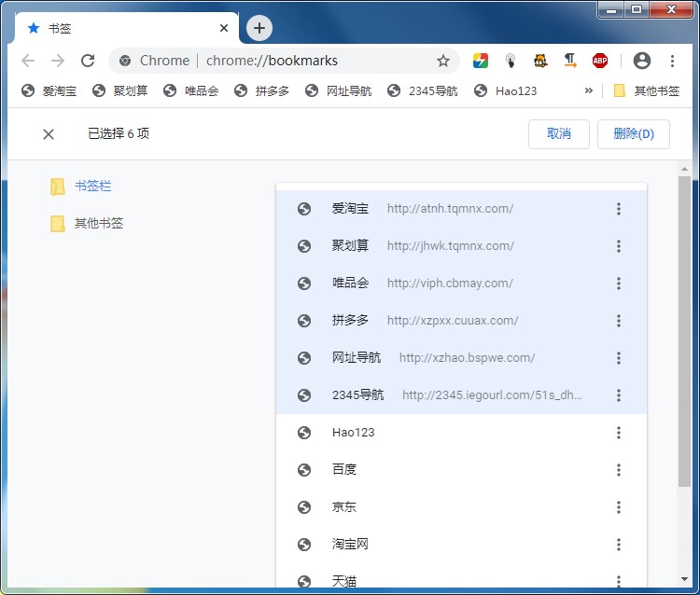This screenshot has width=700, height=595.
Task: Select the 爱淘宝 row in list
Action: coord(461,209)
